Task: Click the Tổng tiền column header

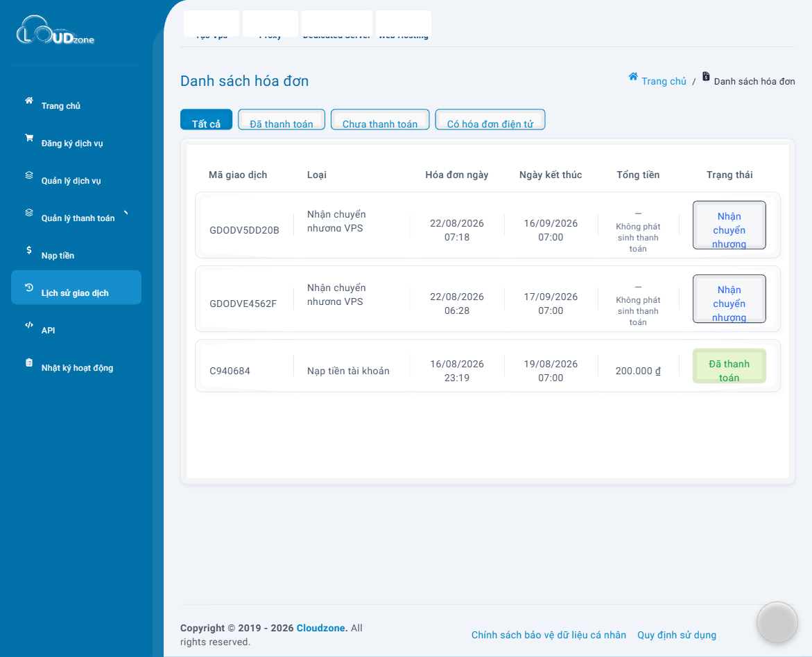Action: (x=638, y=175)
